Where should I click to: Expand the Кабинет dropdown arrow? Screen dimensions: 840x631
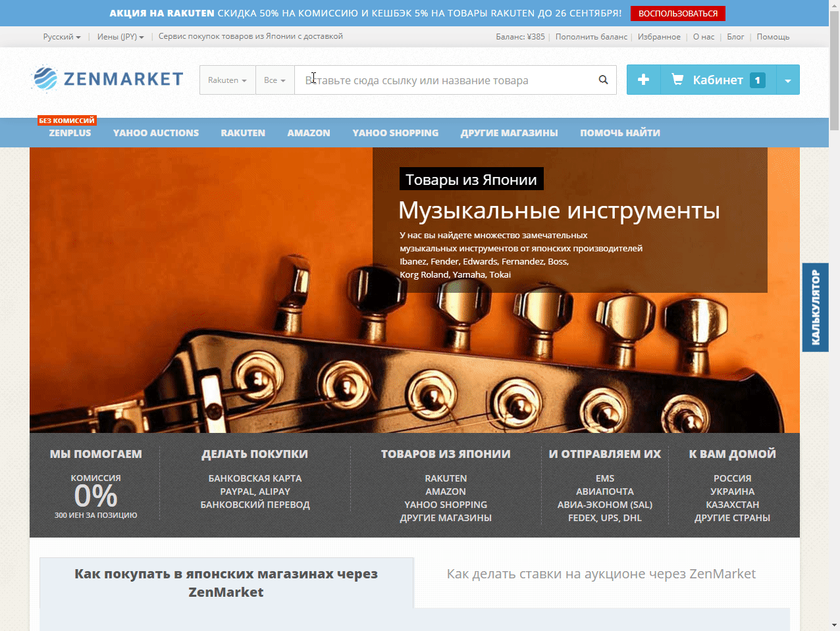(x=788, y=80)
